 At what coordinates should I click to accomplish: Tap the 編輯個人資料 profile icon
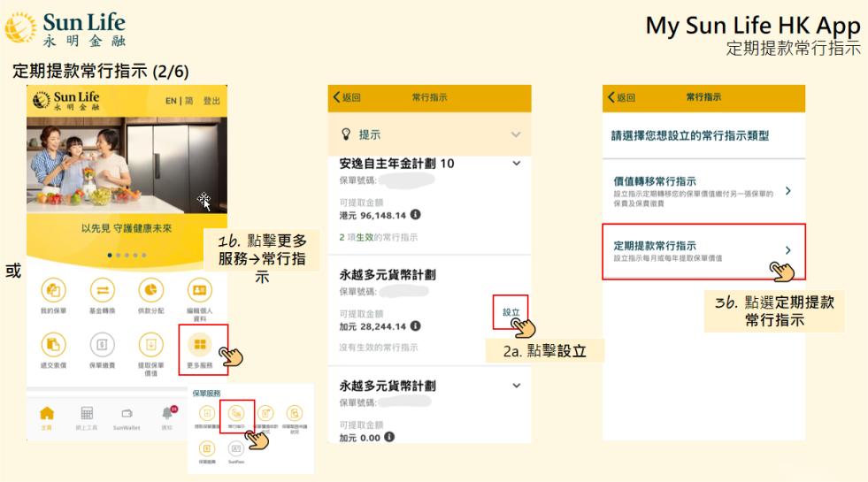tap(200, 291)
